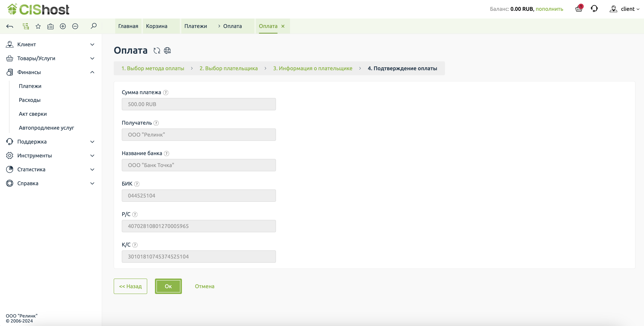Click the Р/С account number field
644x326 pixels.
[198, 226]
